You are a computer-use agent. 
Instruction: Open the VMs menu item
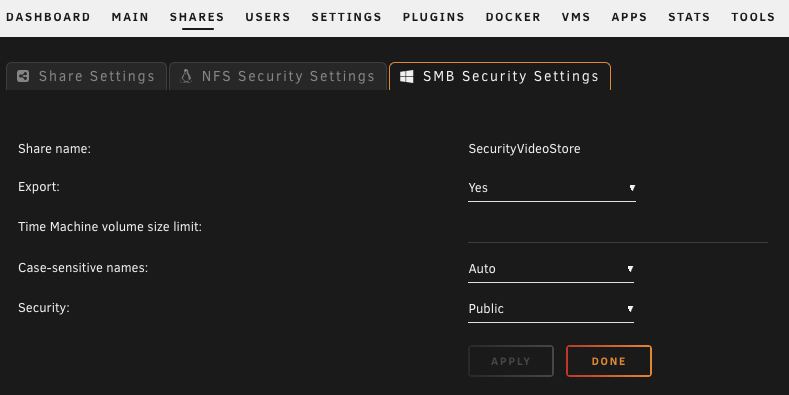click(576, 17)
